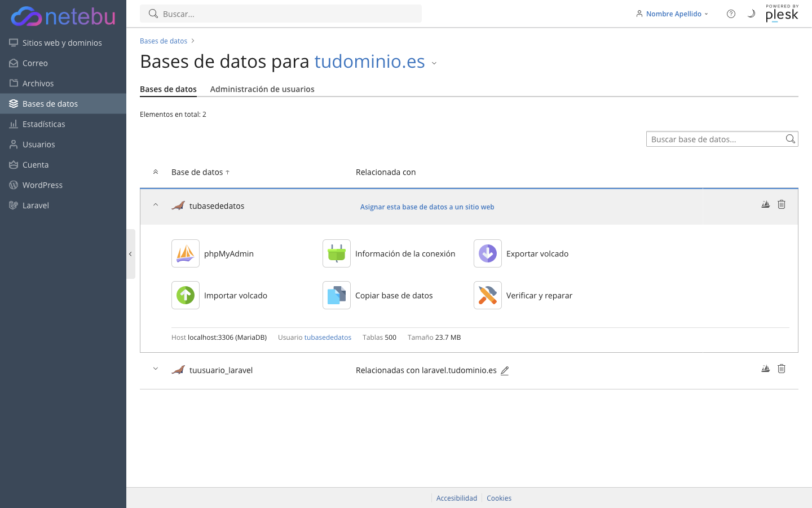Click the help question mark icon

[x=731, y=14]
